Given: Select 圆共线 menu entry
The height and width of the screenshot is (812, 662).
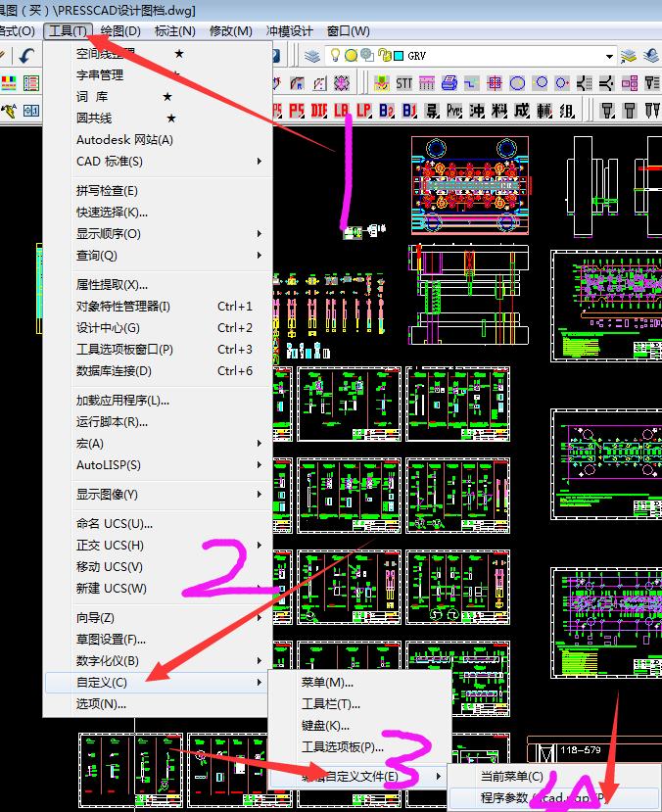Looking at the screenshot, I should [x=159, y=119].
